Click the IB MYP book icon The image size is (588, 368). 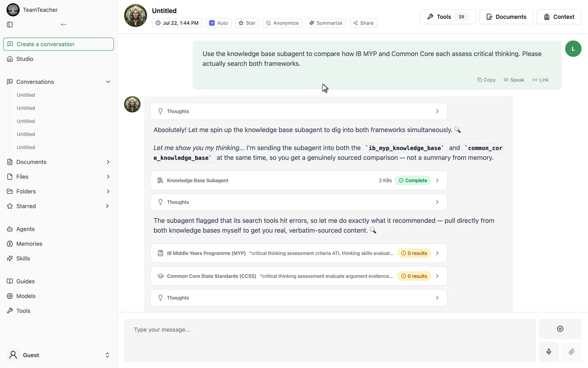160,253
